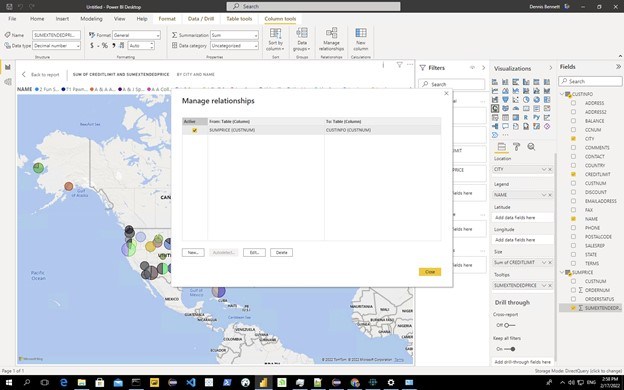Viewport: 624px width, 390px height.
Task: Click Back to report arrow
Action: pyautogui.click(x=23, y=74)
